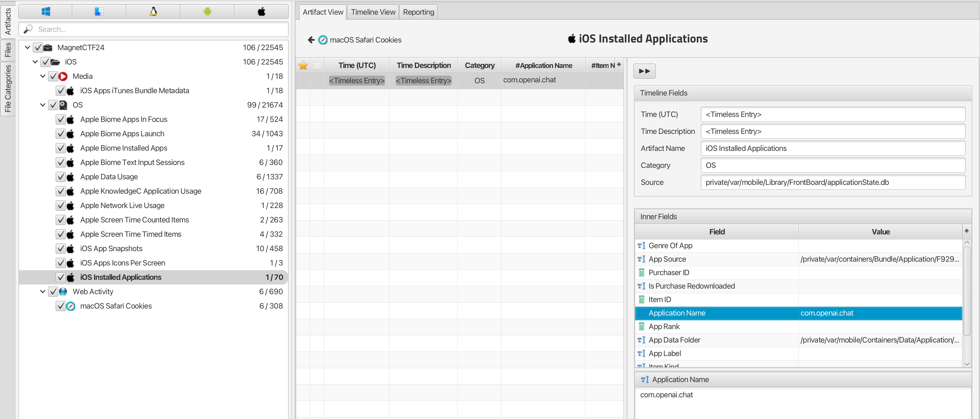Viewport: 980px width, 419px height.
Task: Sort by #Application Name column header
Action: 543,66
